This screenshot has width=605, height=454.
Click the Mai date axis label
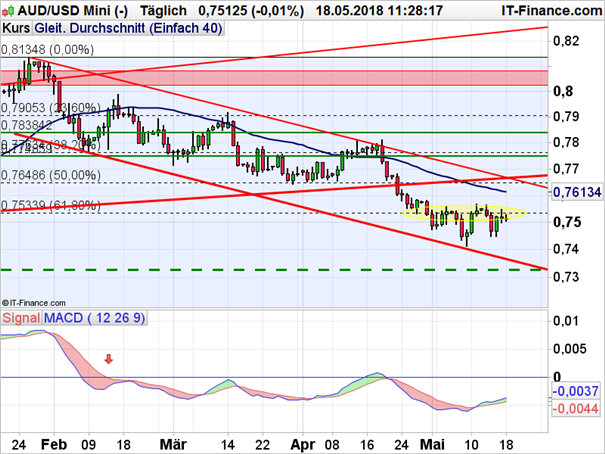[432, 444]
